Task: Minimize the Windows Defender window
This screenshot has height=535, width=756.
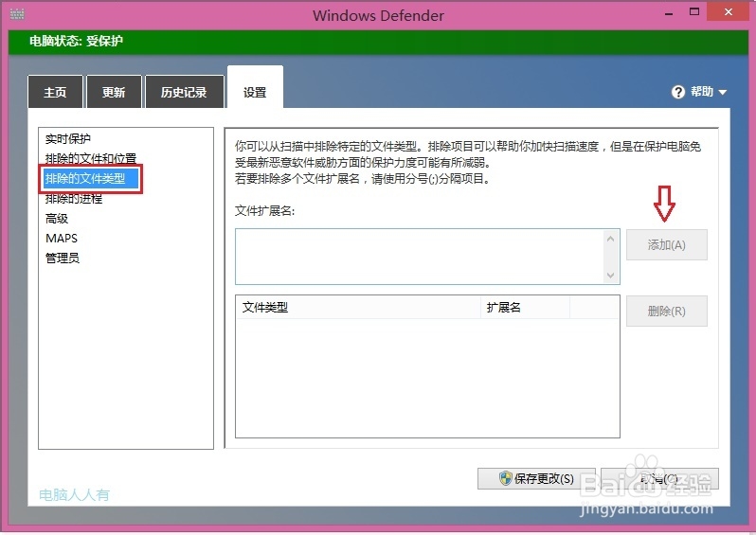Action: point(669,13)
